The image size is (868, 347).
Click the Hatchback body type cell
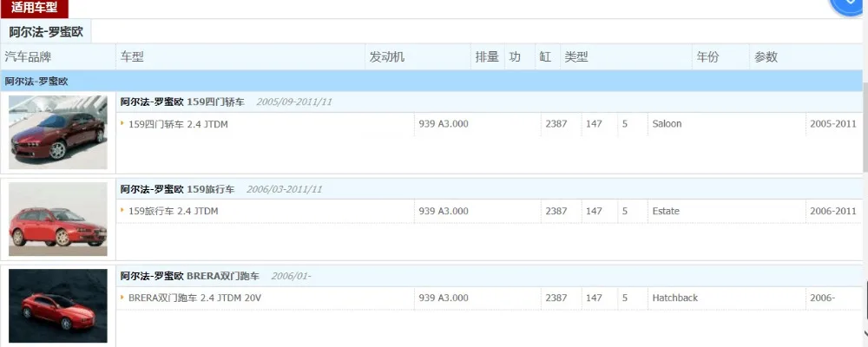(674, 298)
